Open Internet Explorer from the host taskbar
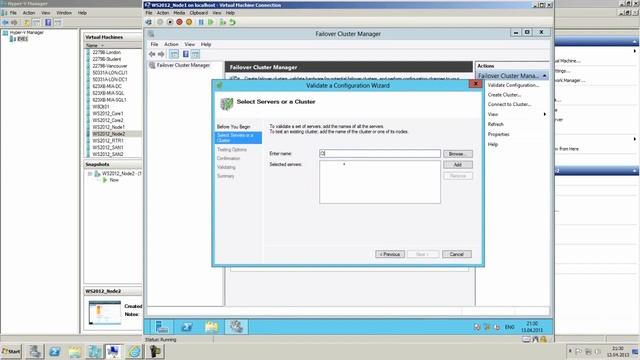The height and width of the screenshot is (360, 640). pos(134,351)
